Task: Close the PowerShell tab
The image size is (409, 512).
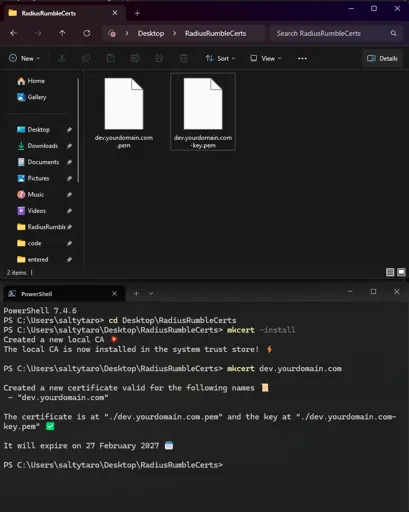Action: 114,293
